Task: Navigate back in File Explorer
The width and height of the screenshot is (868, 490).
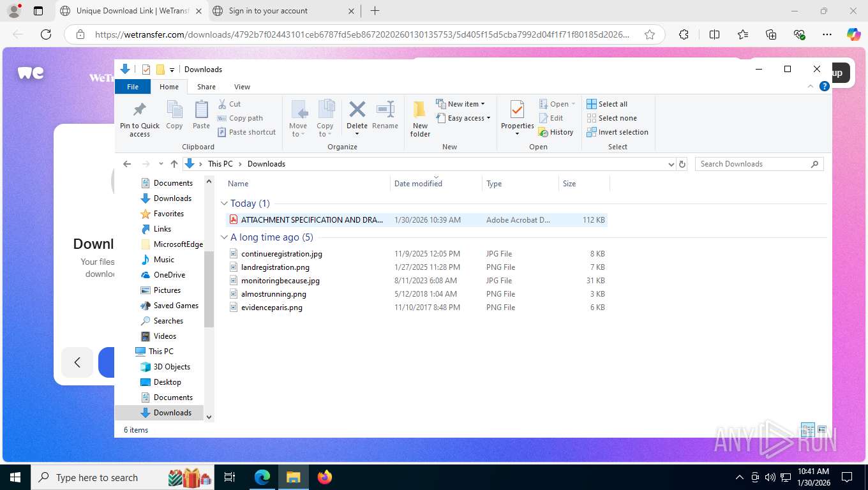Action: pyautogui.click(x=127, y=164)
